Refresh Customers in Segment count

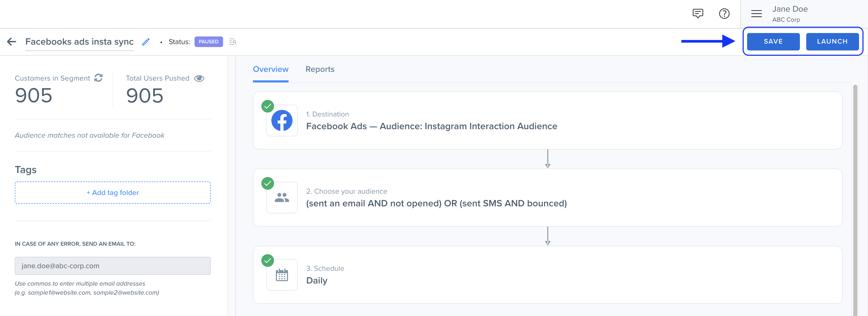click(98, 78)
